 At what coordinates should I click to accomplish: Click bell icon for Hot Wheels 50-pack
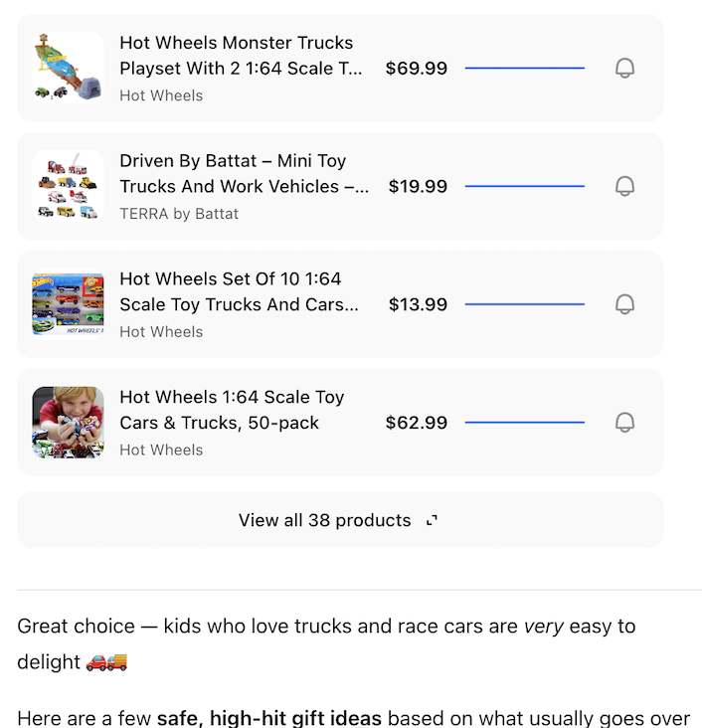pyautogui.click(x=624, y=423)
